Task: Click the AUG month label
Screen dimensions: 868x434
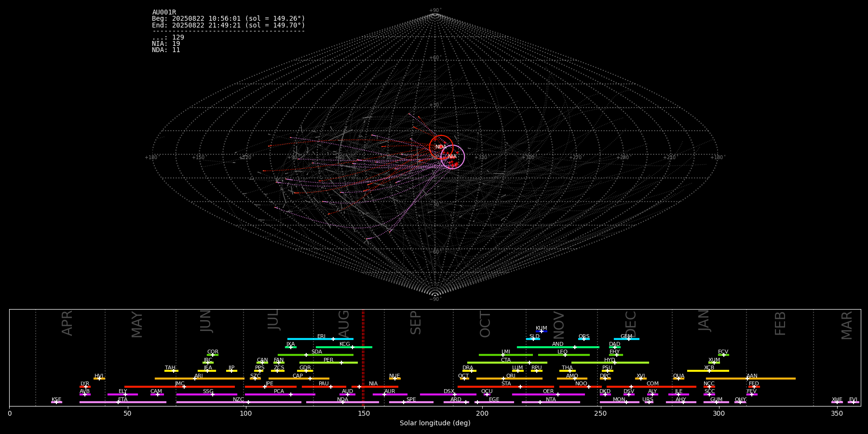Action: coord(344,323)
